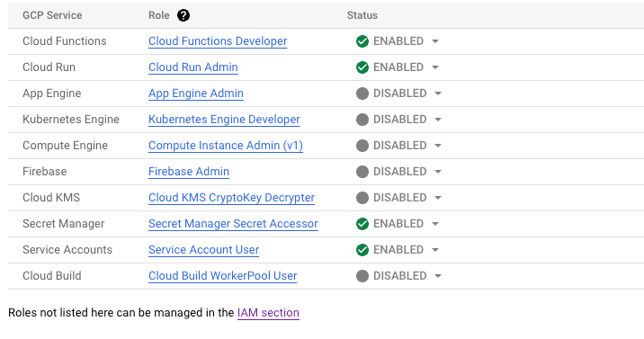Screen dimensions: 644x339
Task: Click the ENABLED label for Cloud Functions
Action: (398, 41)
